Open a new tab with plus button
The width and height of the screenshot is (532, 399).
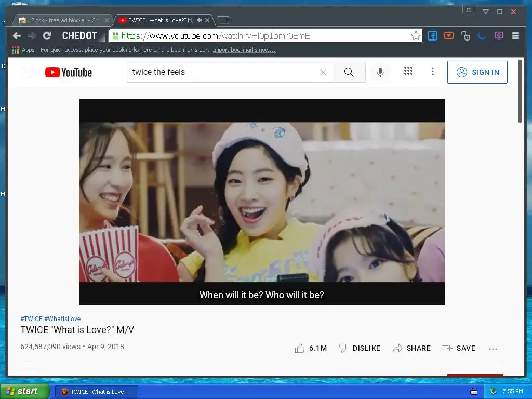click(x=224, y=20)
